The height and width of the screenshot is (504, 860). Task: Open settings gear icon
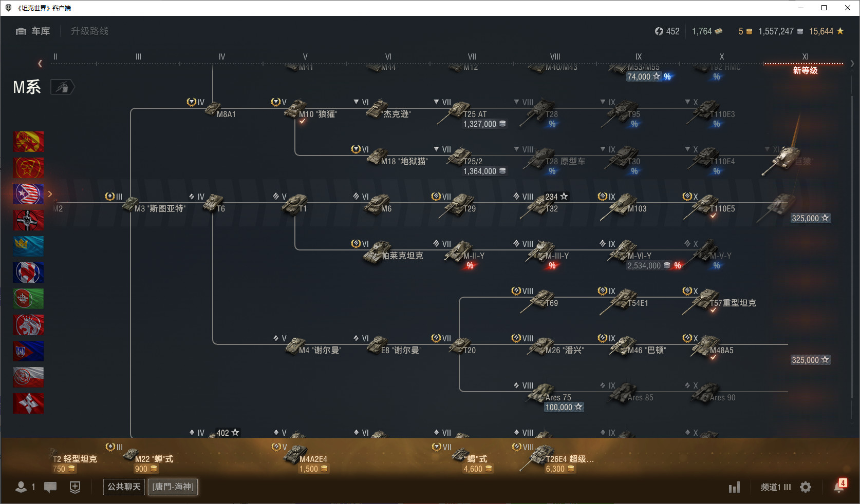tap(806, 487)
